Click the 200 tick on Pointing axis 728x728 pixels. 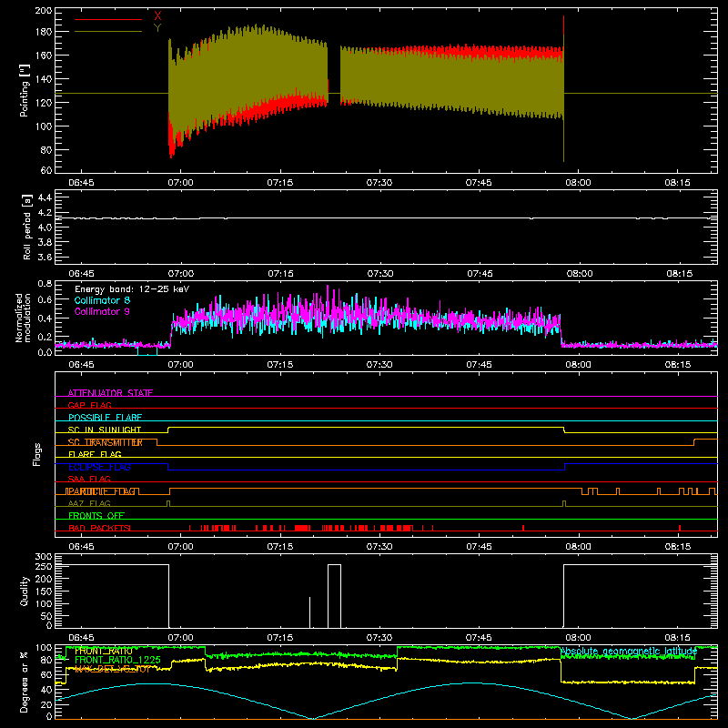pos(43,10)
